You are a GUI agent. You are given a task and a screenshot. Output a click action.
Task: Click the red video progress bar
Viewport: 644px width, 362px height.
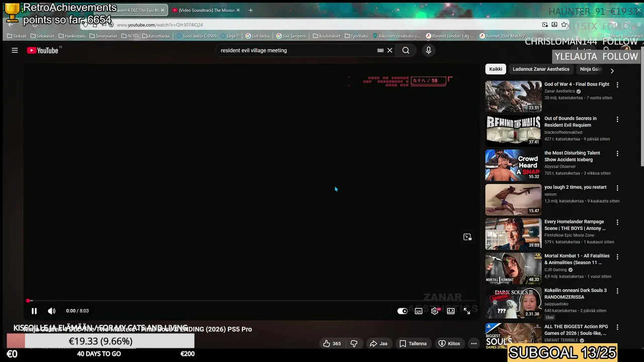pyautogui.click(x=252, y=301)
